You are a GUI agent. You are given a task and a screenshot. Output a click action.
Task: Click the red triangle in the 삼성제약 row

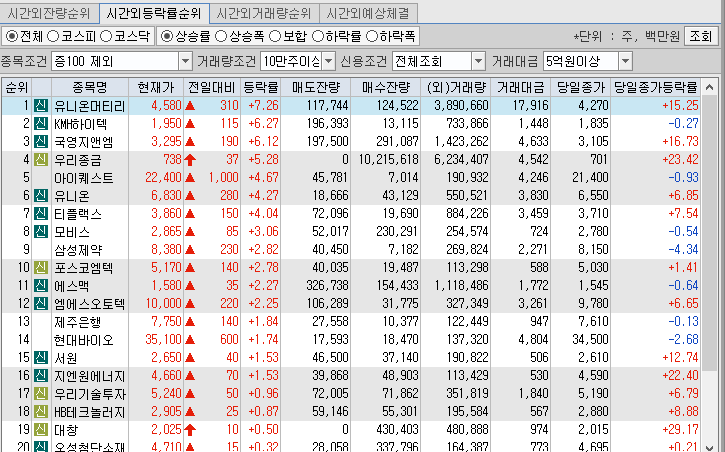click(x=190, y=250)
